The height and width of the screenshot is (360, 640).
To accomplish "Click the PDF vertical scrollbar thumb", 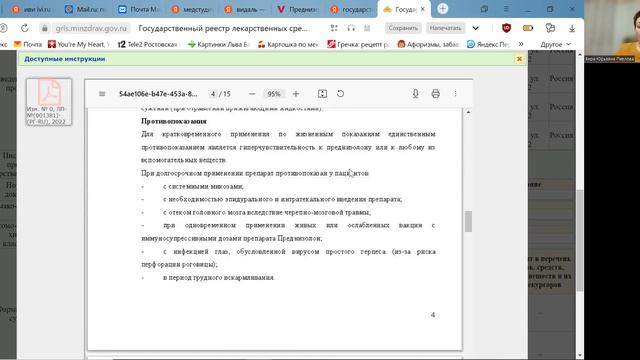I will [x=468, y=221].
